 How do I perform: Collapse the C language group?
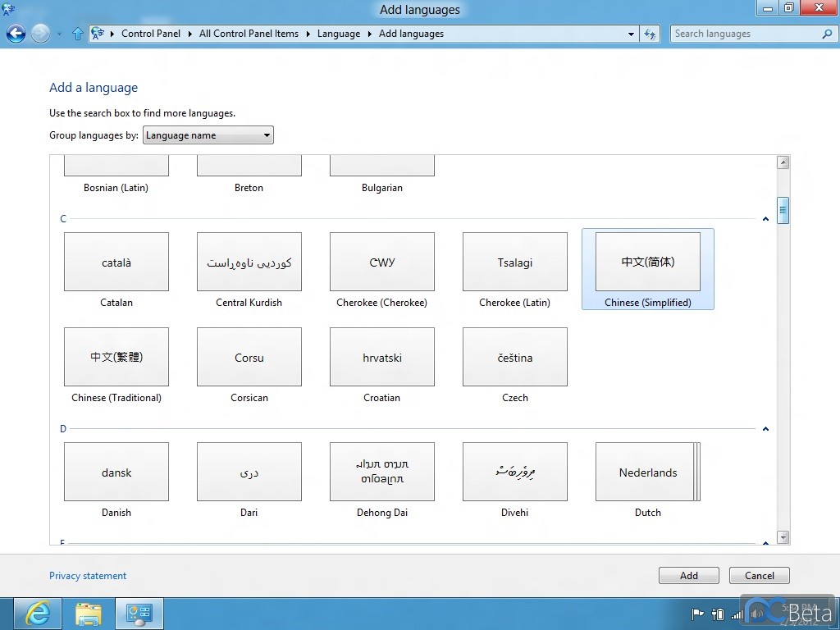765,219
